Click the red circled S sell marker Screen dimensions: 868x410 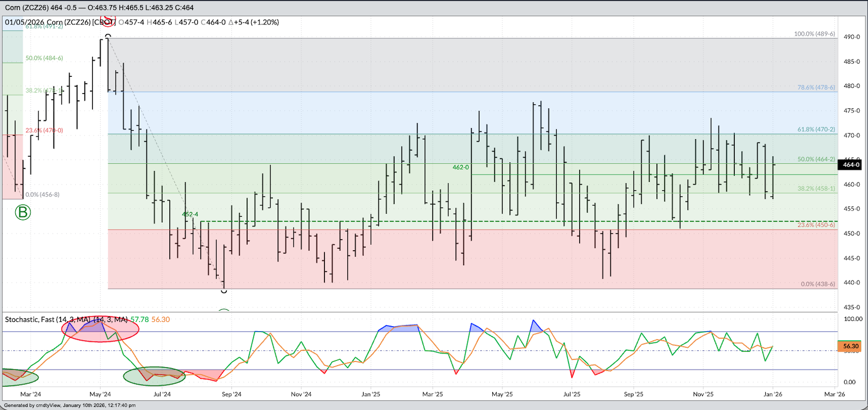(x=108, y=21)
